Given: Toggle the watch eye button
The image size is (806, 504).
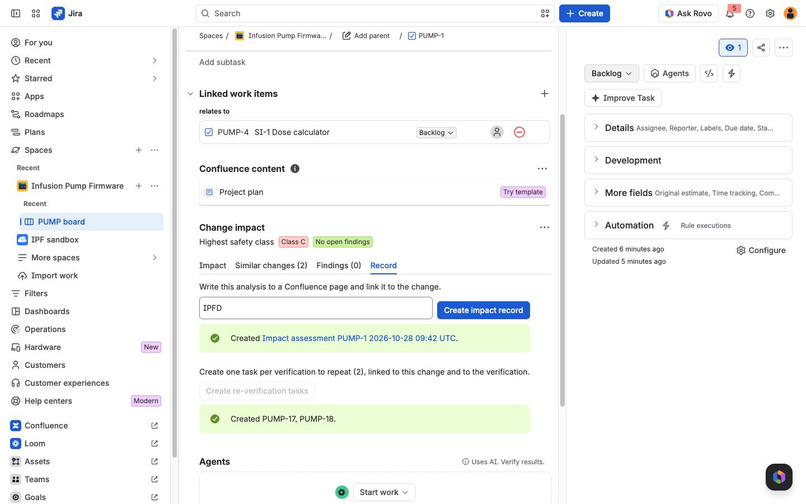Looking at the screenshot, I should pos(733,48).
